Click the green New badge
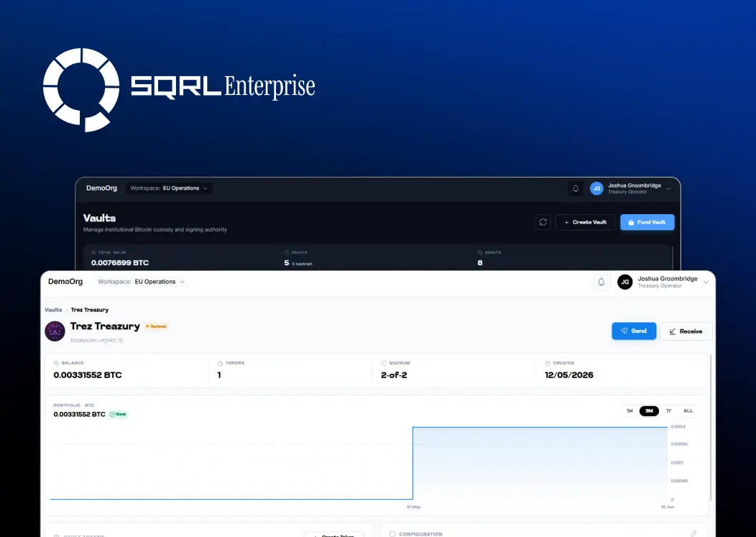 click(118, 415)
